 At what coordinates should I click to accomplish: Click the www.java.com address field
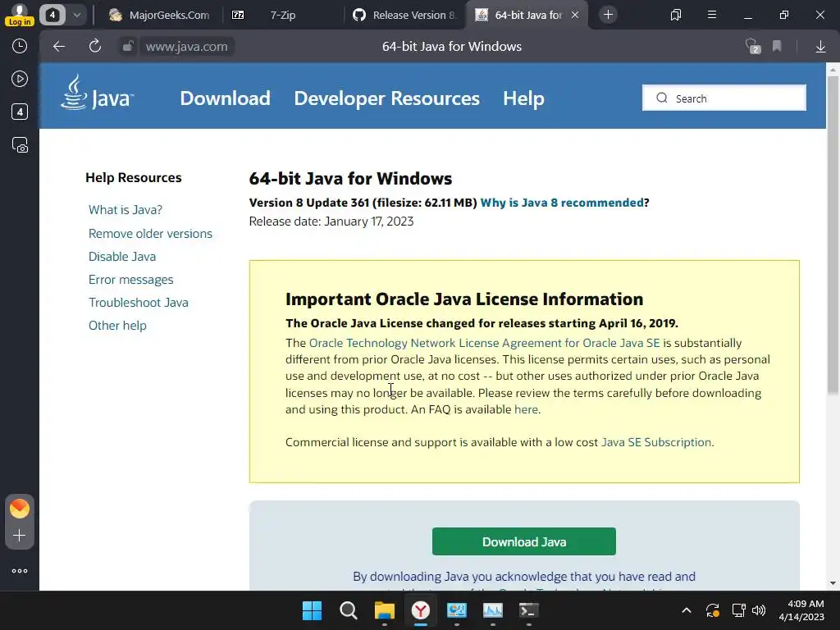(x=186, y=47)
